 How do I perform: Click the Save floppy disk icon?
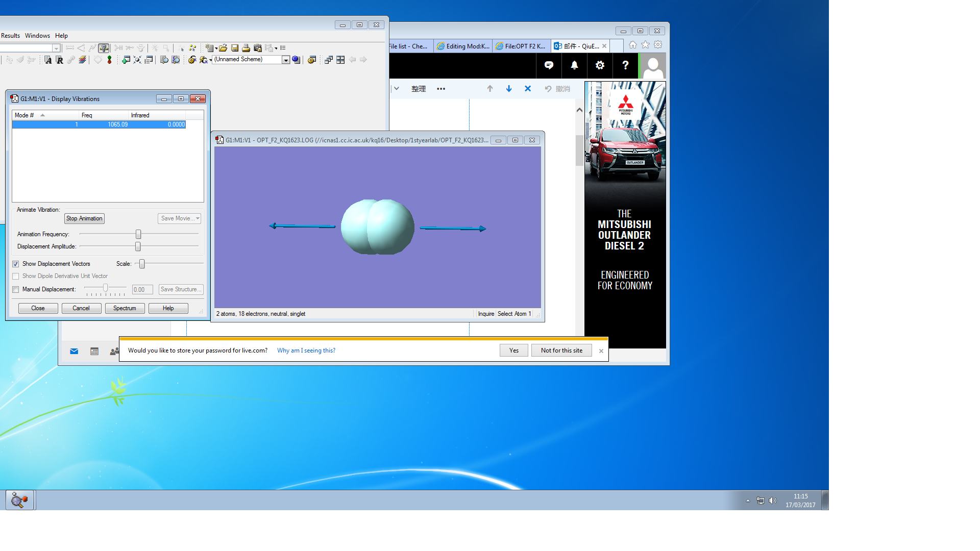[235, 48]
